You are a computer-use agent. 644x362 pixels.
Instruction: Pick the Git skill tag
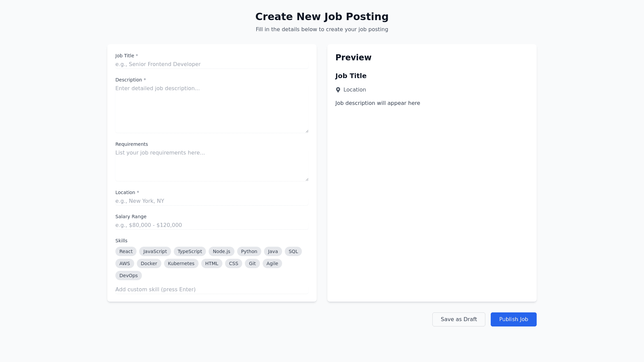252,263
